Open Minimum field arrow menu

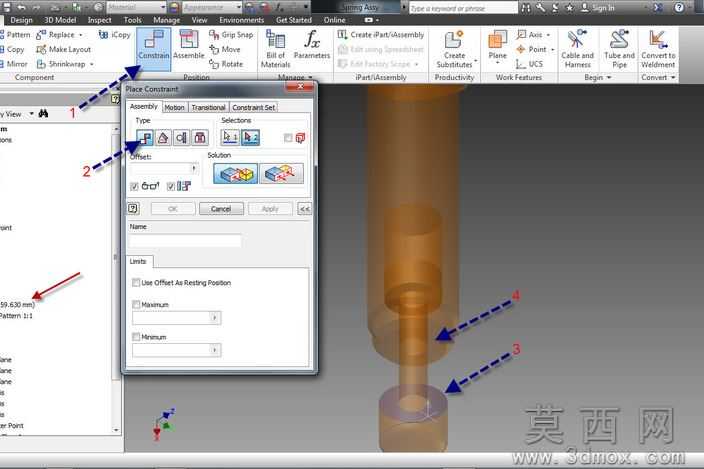[x=215, y=350]
